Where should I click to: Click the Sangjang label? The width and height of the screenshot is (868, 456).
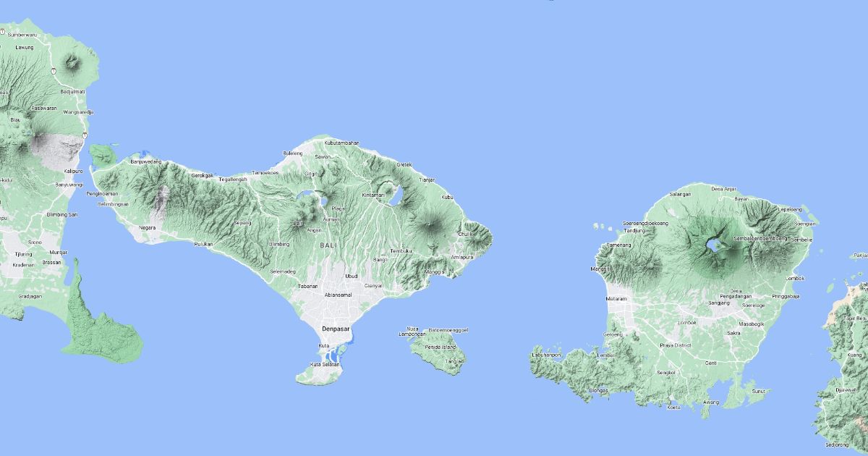point(718,303)
